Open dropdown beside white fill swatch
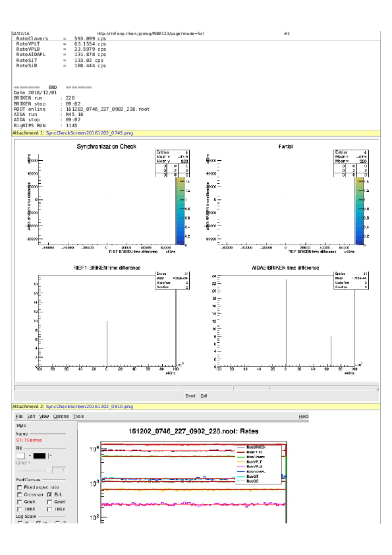 pyautogui.click(x=30, y=456)
